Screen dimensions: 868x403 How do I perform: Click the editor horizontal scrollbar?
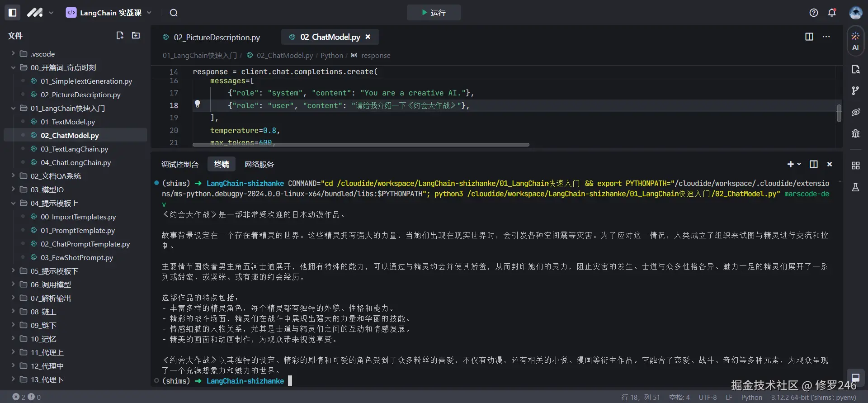coord(361,145)
